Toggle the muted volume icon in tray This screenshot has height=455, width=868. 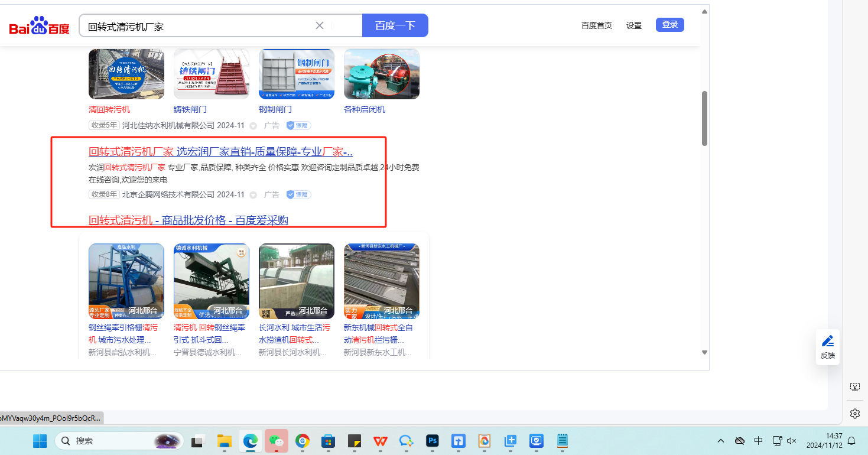tap(792, 441)
